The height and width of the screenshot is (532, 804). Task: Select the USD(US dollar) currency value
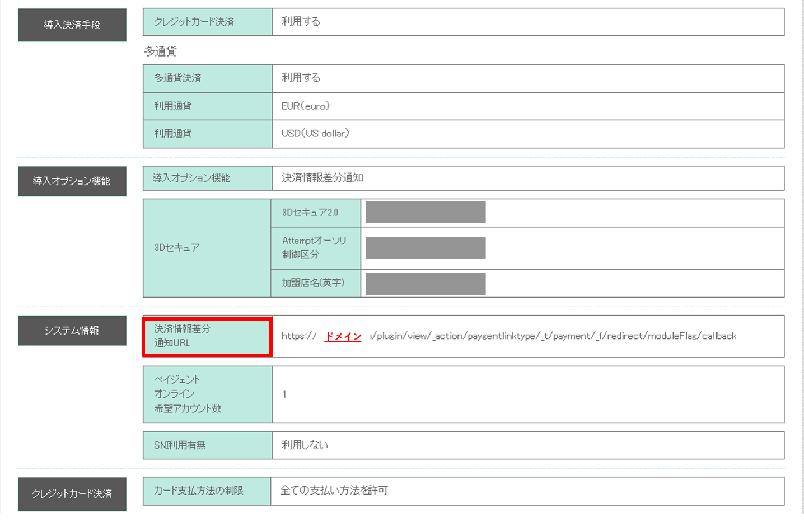click(315, 134)
